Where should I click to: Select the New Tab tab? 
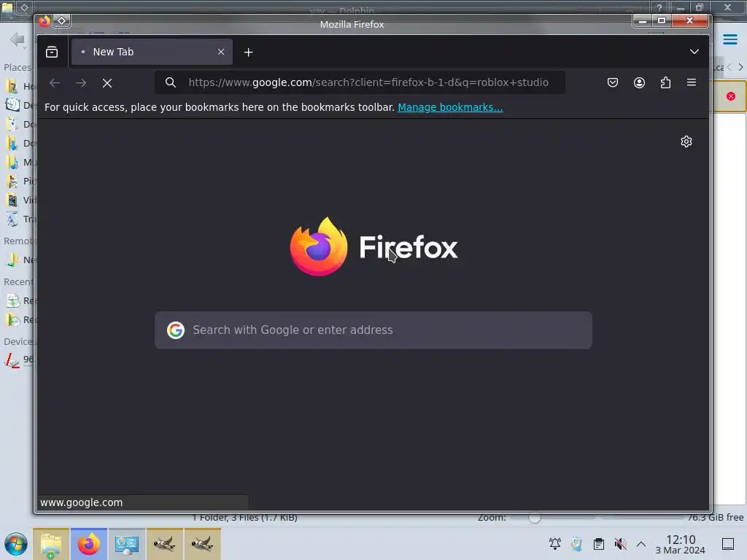(x=152, y=52)
